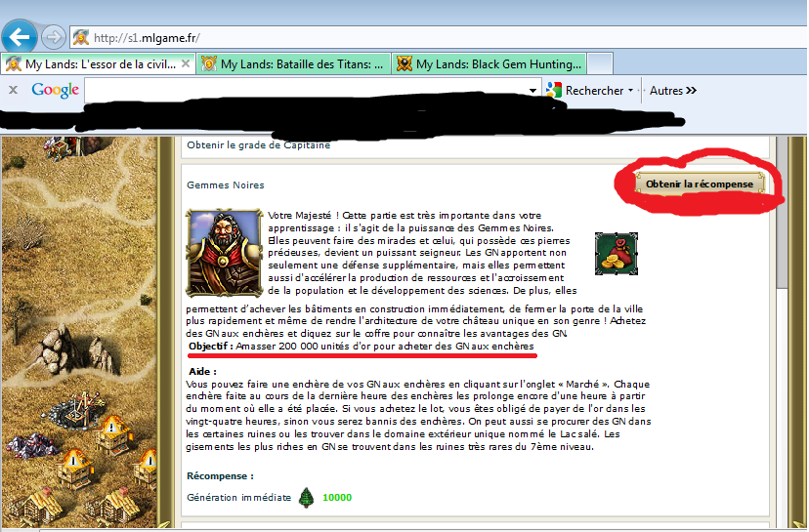Viewport: 809px width, 532px height.
Task: Switch to the Bataille des Titans tab
Action: (x=292, y=64)
